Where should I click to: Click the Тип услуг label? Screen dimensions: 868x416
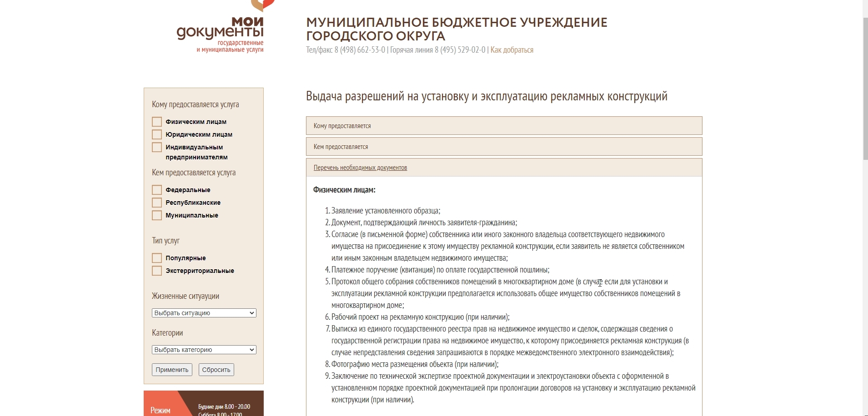click(x=166, y=241)
